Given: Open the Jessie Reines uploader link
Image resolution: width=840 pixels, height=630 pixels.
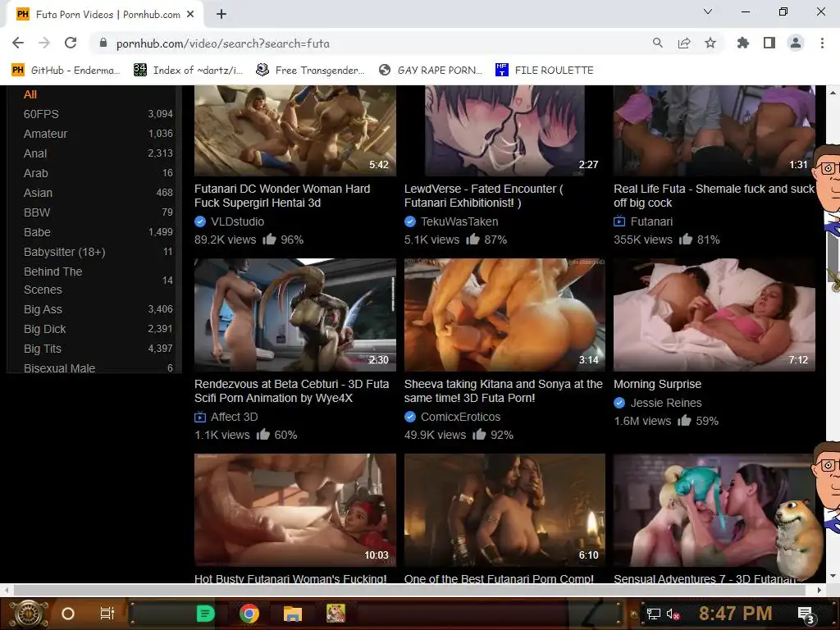Looking at the screenshot, I should 666,402.
